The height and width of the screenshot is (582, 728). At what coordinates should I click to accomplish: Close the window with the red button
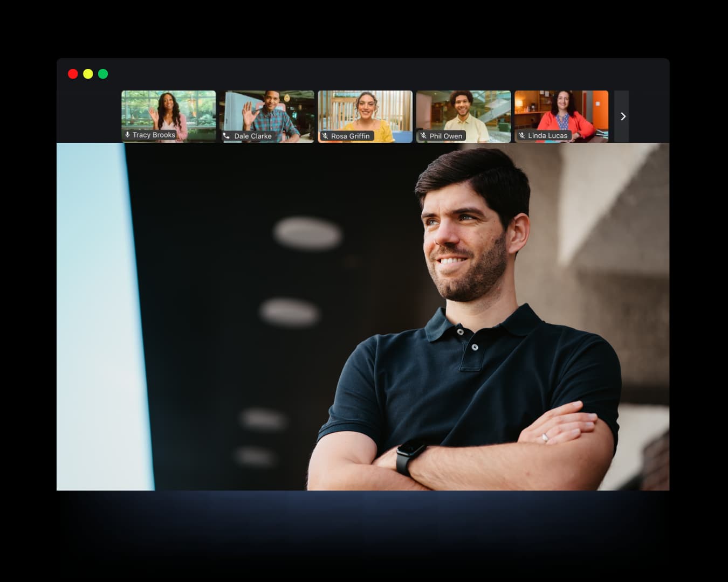coord(73,74)
